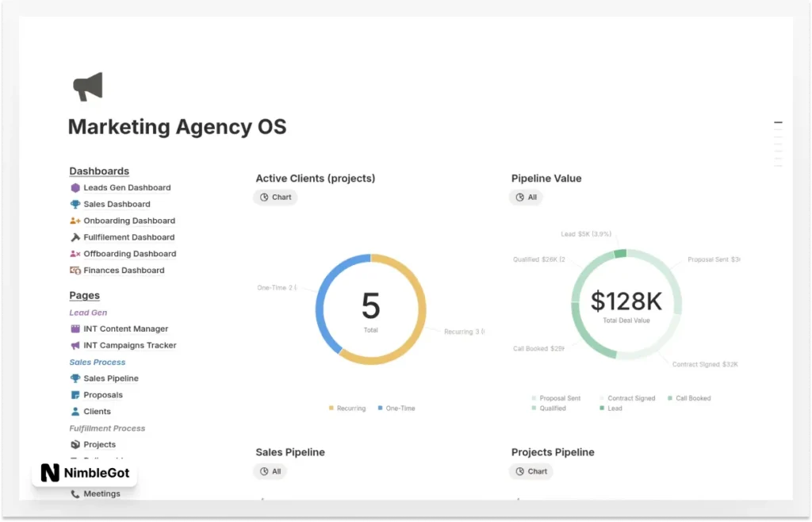Click the Fullfilement Dashboard hammer icon

pos(75,237)
